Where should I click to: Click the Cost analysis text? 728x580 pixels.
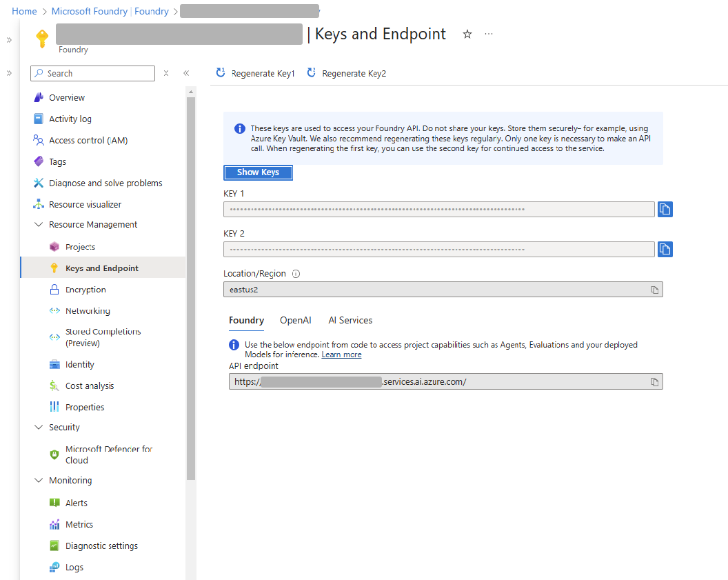coord(90,386)
